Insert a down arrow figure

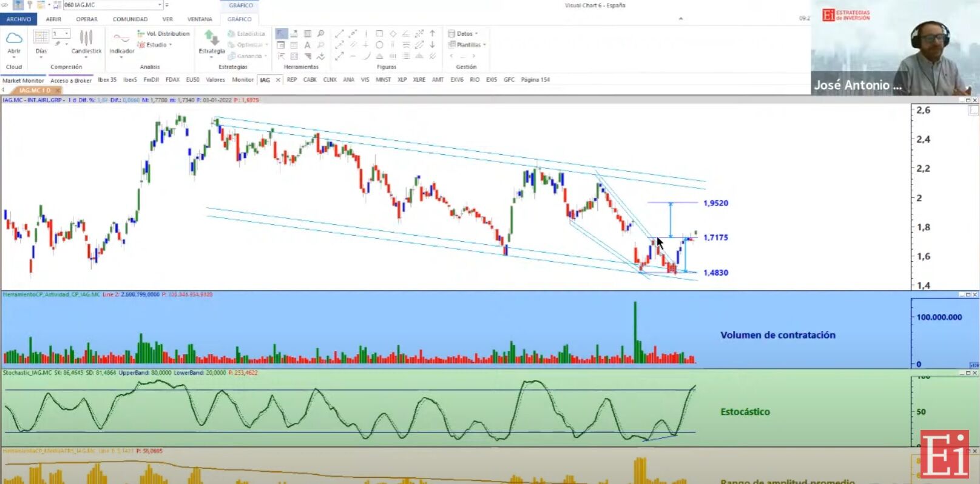[x=433, y=45]
